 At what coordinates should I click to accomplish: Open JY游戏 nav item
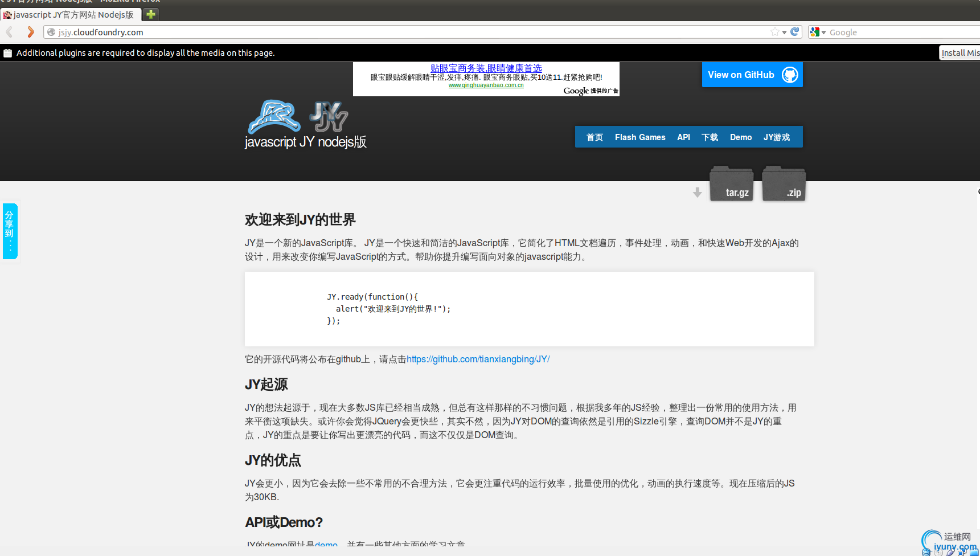[x=777, y=137]
